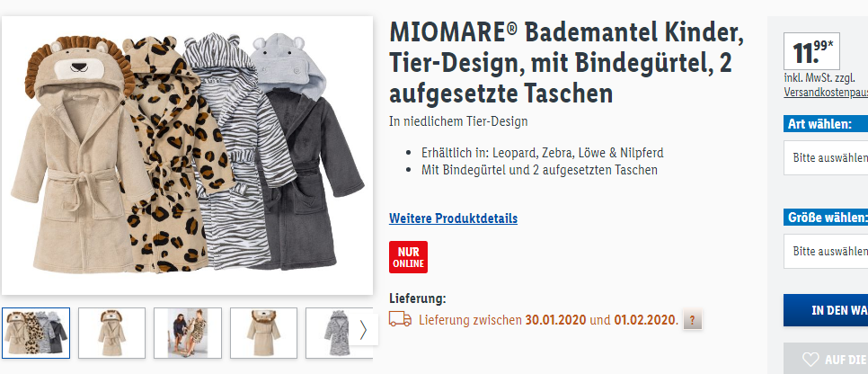Open the Weitere Produktdetails link
This screenshot has height=374, width=868.
(x=454, y=218)
